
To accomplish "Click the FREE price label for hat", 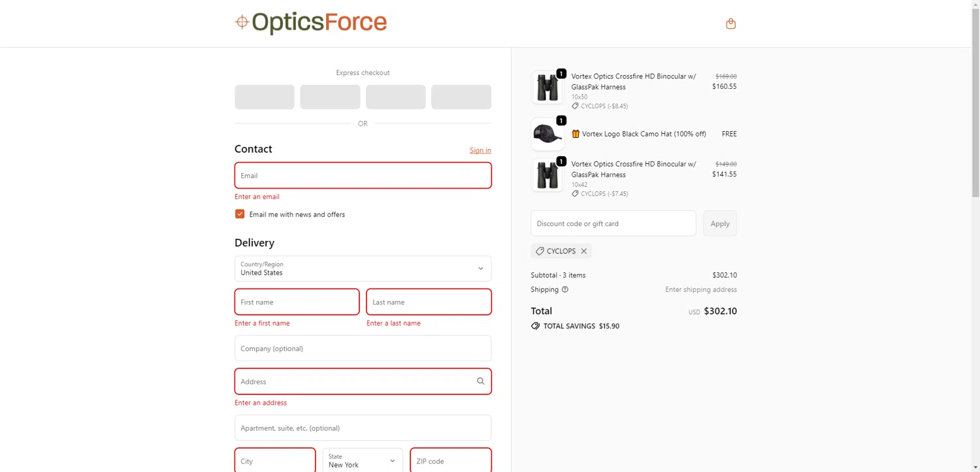I will (729, 134).
